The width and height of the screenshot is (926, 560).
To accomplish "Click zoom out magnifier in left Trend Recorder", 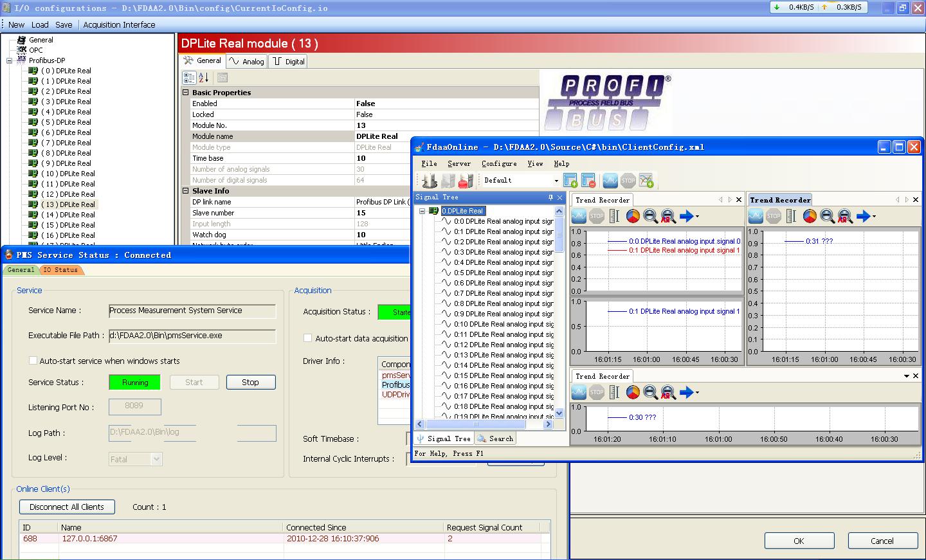I will tap(650, 216).
